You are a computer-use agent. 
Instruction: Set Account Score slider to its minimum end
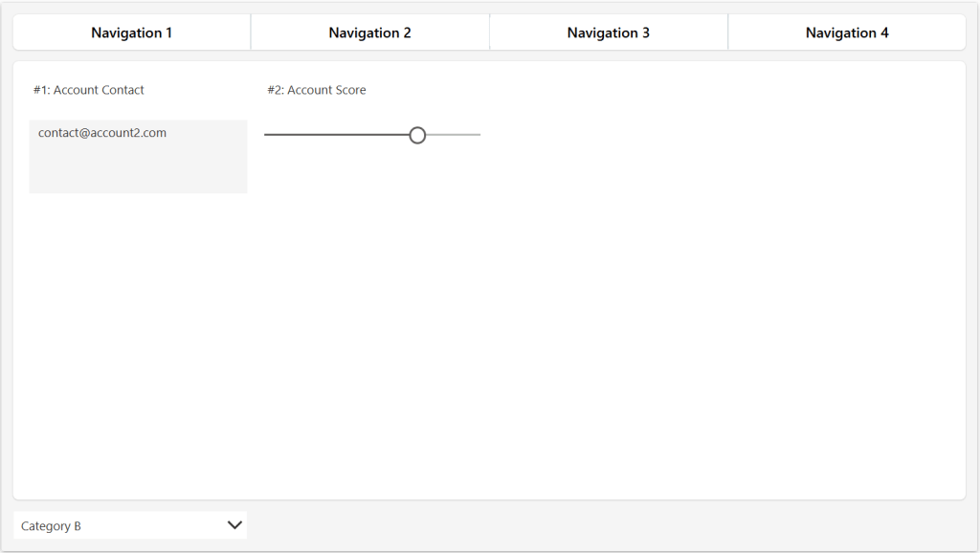(266, 135)
